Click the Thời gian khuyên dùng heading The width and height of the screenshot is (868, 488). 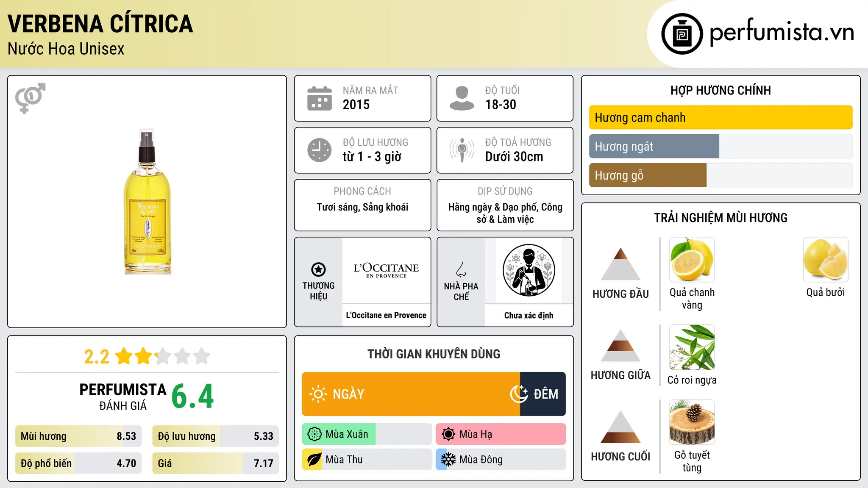434,354
